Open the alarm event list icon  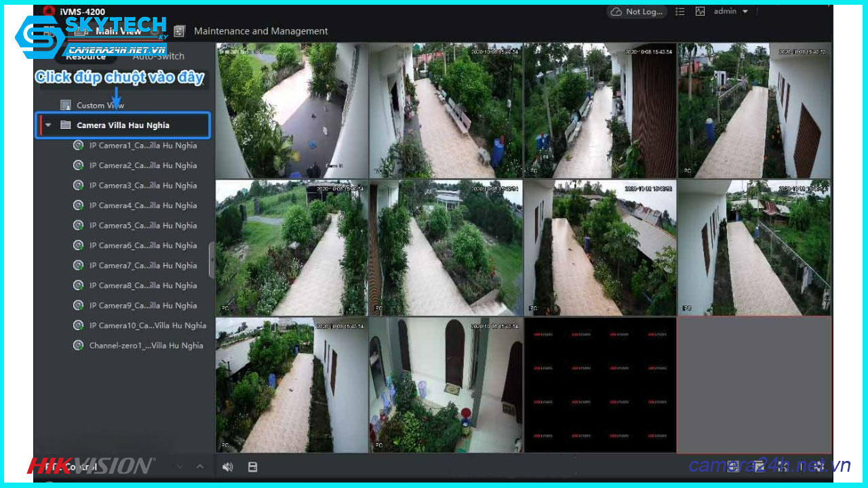(679, 12)
